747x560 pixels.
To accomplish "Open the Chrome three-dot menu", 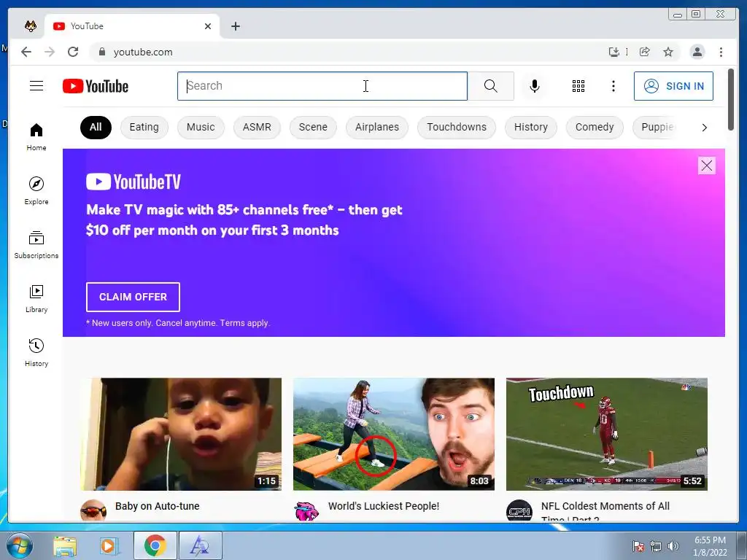I will [x=721, y=52].
